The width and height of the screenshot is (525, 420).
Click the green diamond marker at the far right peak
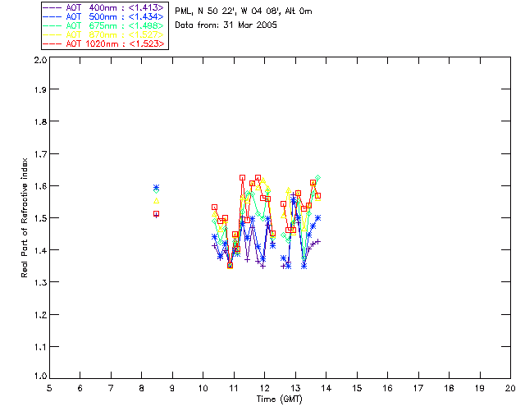coord(317,178)
